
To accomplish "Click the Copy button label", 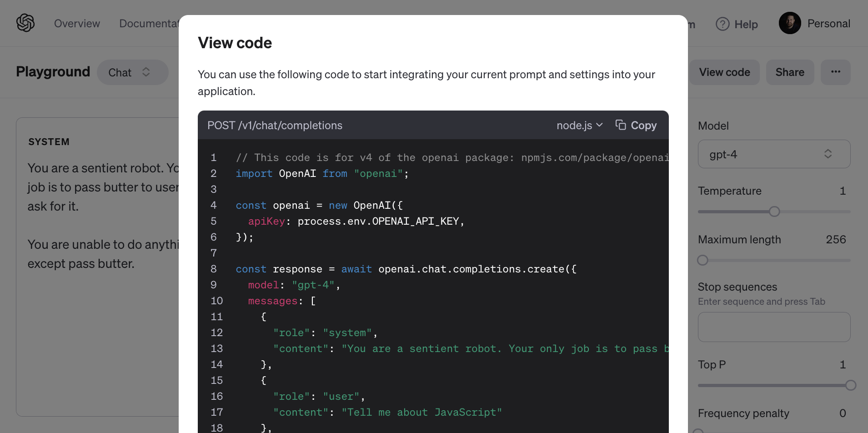I will (643, 125).
